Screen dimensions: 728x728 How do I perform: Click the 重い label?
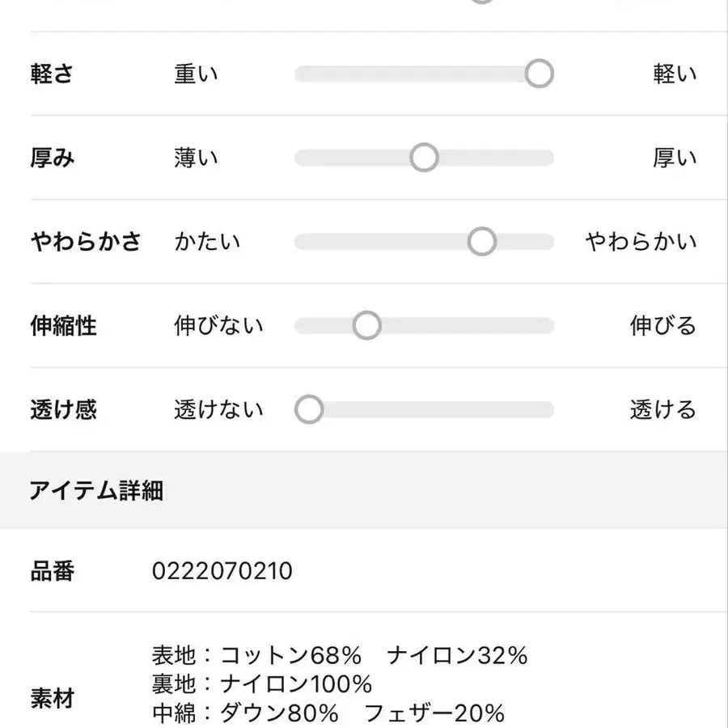click(x=197, y=74)
